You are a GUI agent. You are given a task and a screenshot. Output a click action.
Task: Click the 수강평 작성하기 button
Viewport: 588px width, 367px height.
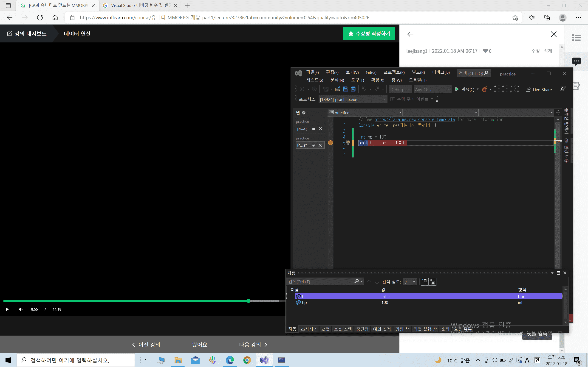[369, 33]
